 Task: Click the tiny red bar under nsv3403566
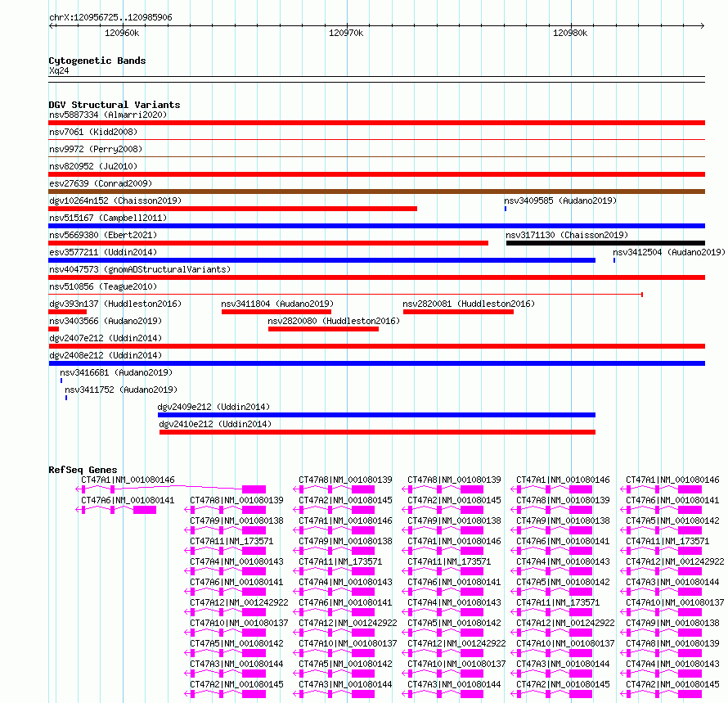pos(53,329)
